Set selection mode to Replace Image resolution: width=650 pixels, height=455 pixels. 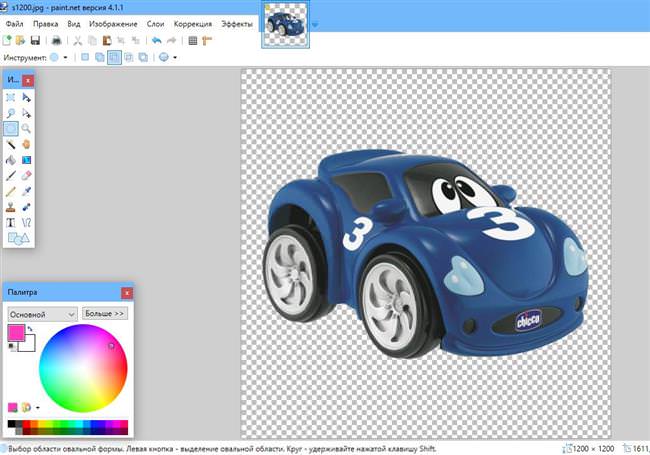(x=85, y=57)
